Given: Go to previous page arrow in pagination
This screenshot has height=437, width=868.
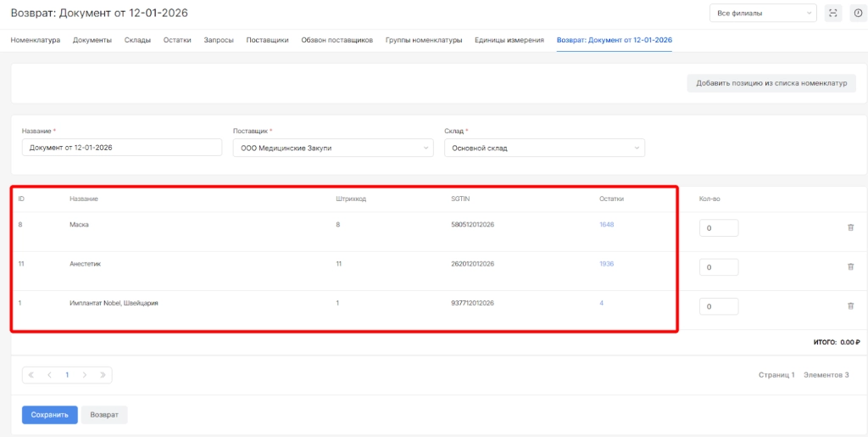Looking at the screenshot, I should click(49, 374).
